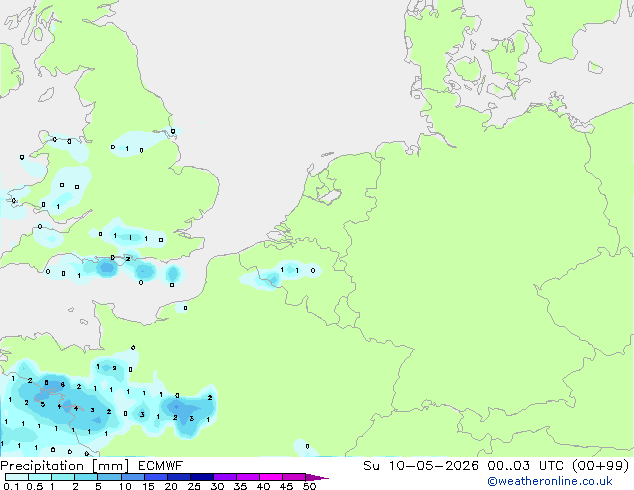The height and width of the screenshot is (490, 634).
Task: Click the 'ECMWF' model label
Action: point(161,466)
